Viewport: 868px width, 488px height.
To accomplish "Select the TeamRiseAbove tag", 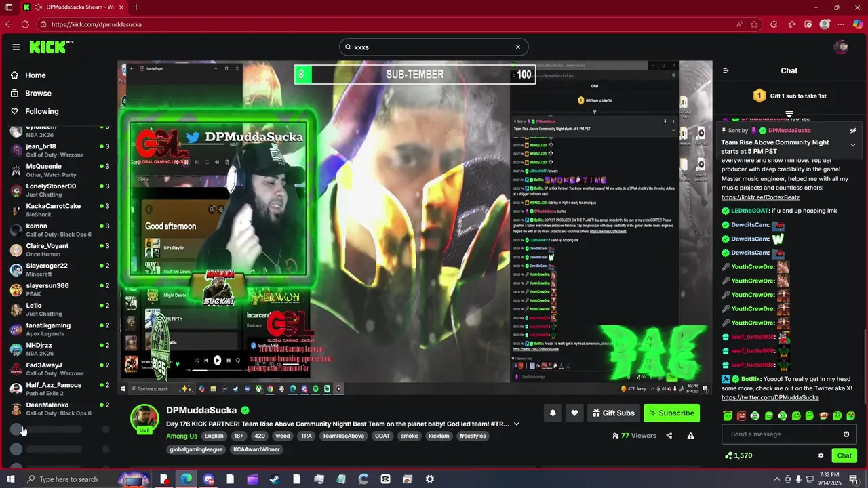I will click(343, 436).
